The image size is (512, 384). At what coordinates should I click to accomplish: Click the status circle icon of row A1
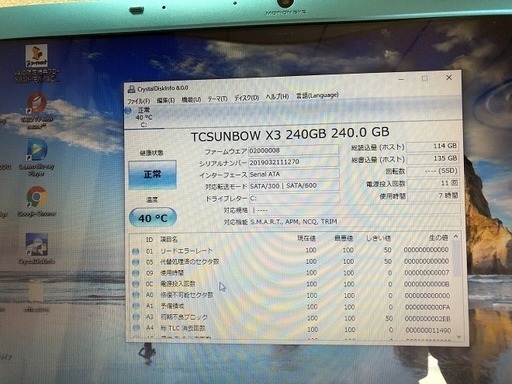pyautogui.click(x=136, y=306)
